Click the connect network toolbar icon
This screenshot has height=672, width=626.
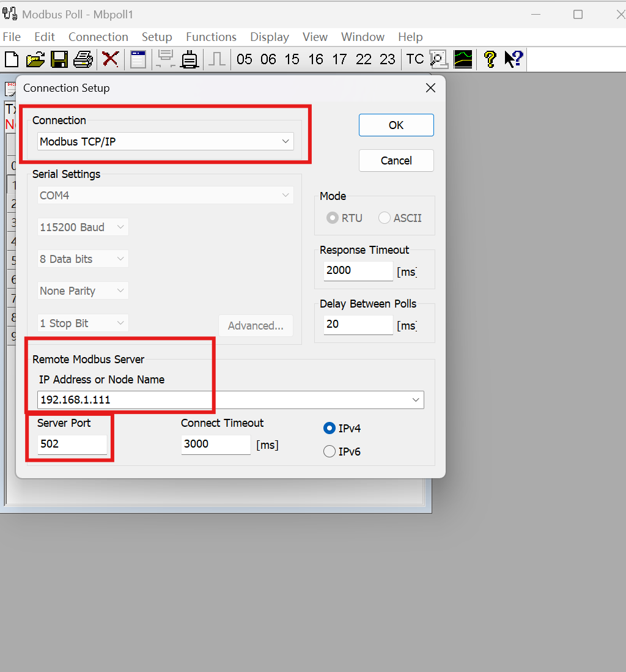pos(166,59)
